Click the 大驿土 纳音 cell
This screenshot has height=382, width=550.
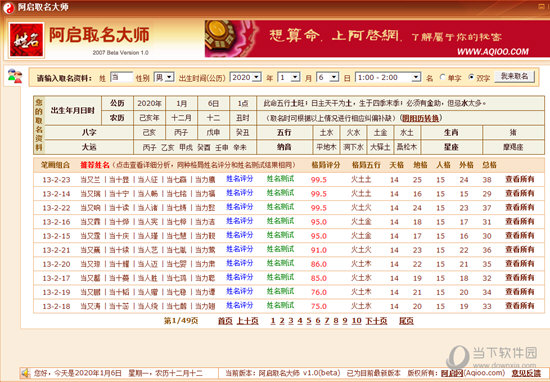pos(380,147)
